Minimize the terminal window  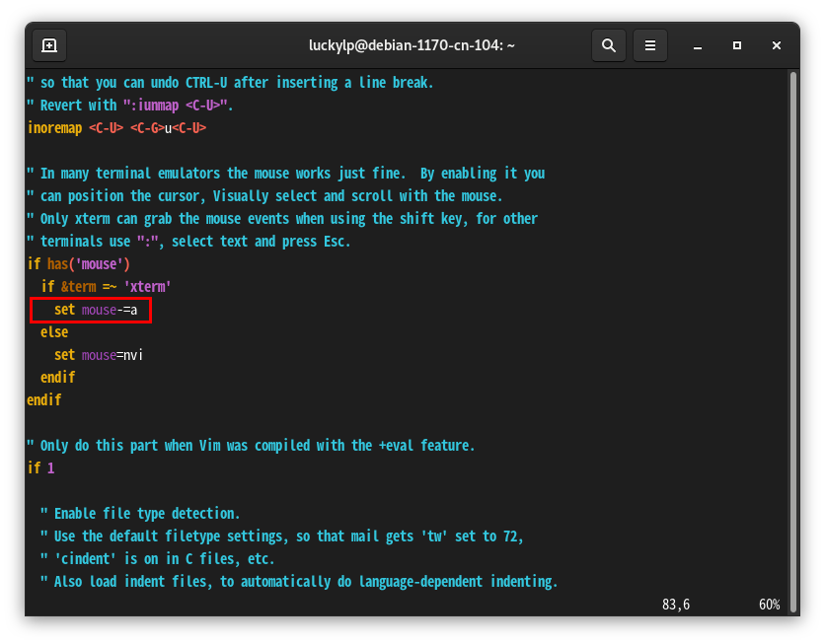pyautogui.click(x=698, y=46)
